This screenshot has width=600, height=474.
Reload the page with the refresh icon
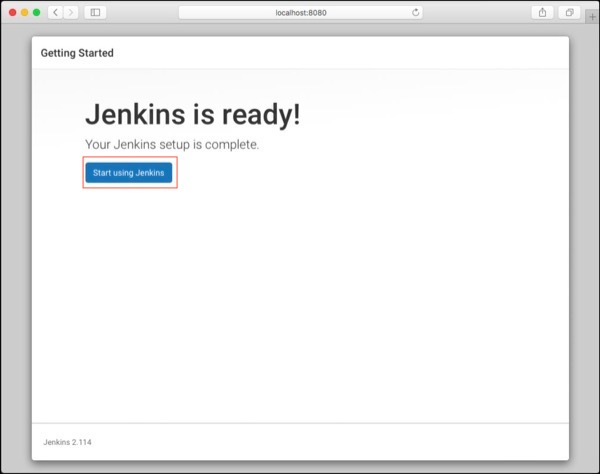tap(416, 13)
